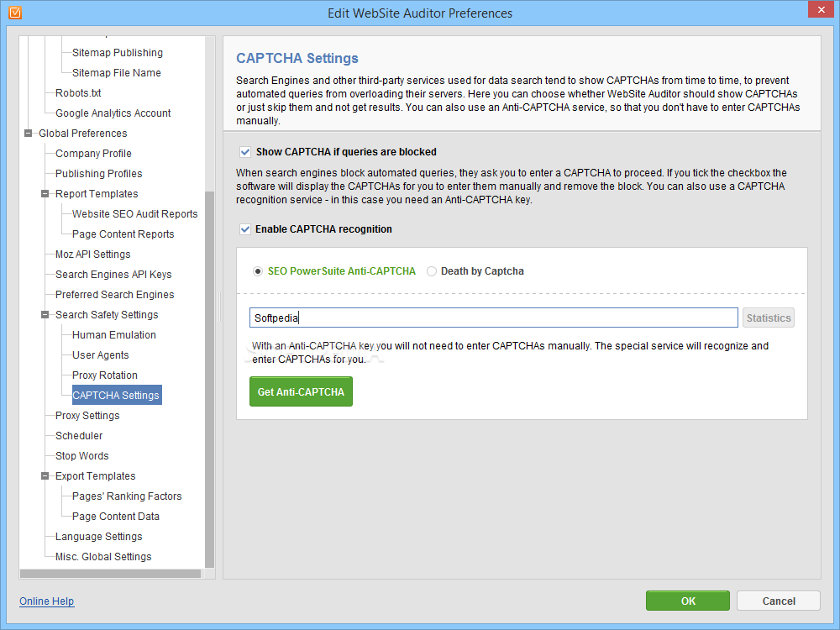Screen dimensions: 840x630
Task: Select Death by Captcha radio option
Action: coord(431,271)
